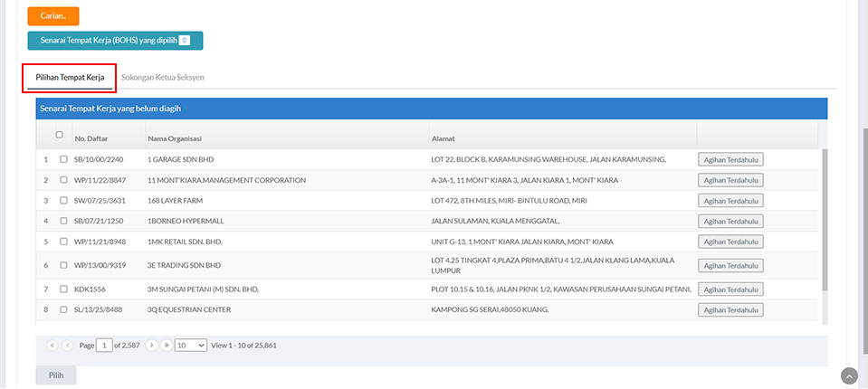Open the rows-per-page dropdown showing 10
This screenshot has width=868, height=389.
click(191, 346)
